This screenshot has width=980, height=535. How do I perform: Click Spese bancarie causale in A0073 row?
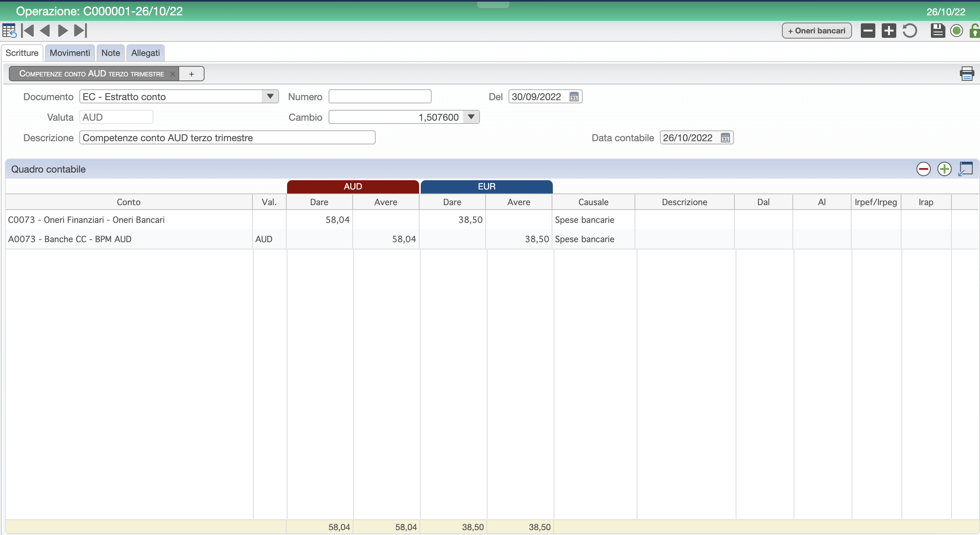tap(584, 239)
